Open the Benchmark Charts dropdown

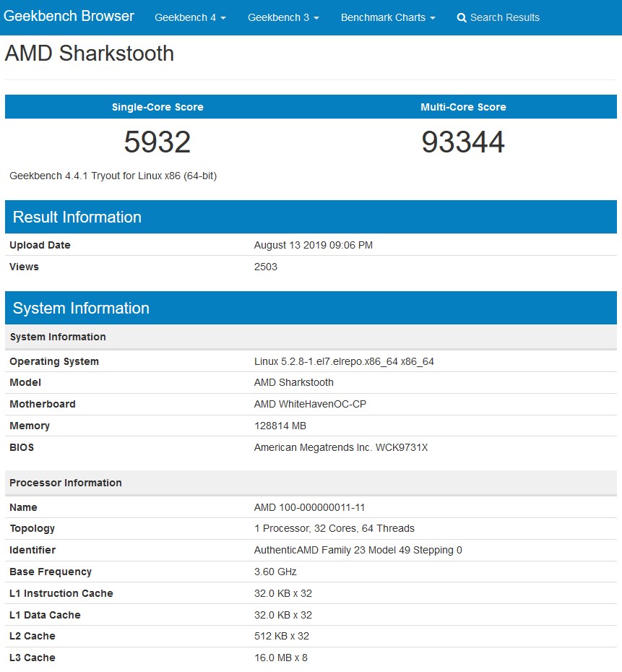tap(388, 17)
